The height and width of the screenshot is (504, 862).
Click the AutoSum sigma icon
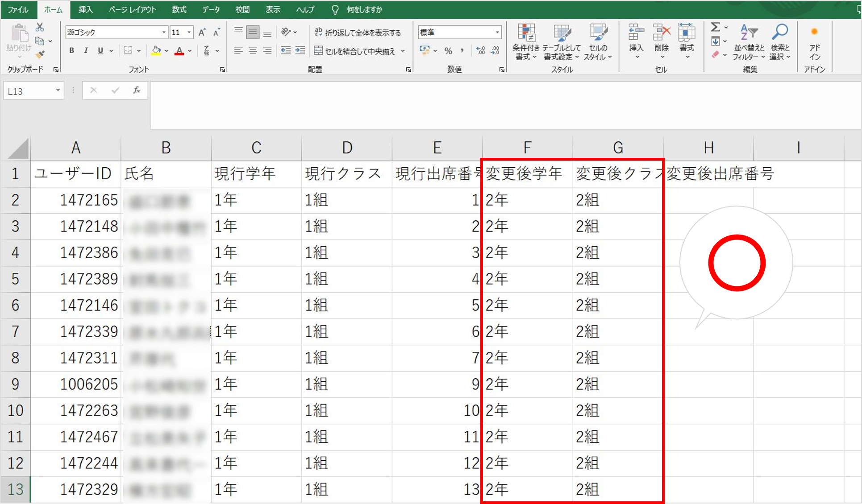715,28
